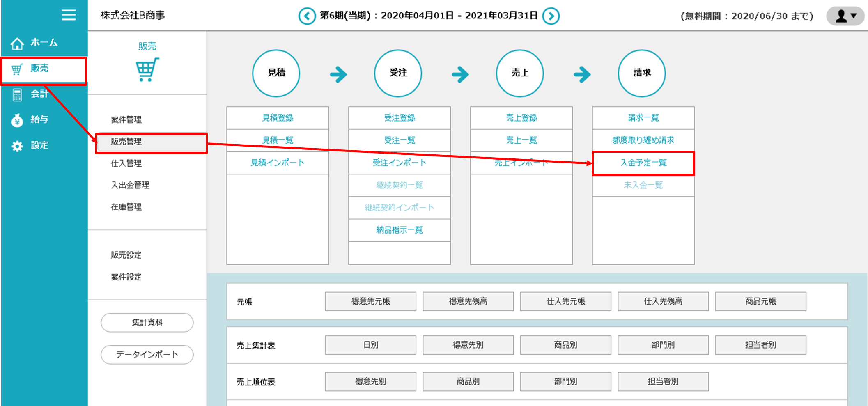Open the user account dropdown
Screen dimensions: 868x406
pyautogui.click(x=845, y=16)
